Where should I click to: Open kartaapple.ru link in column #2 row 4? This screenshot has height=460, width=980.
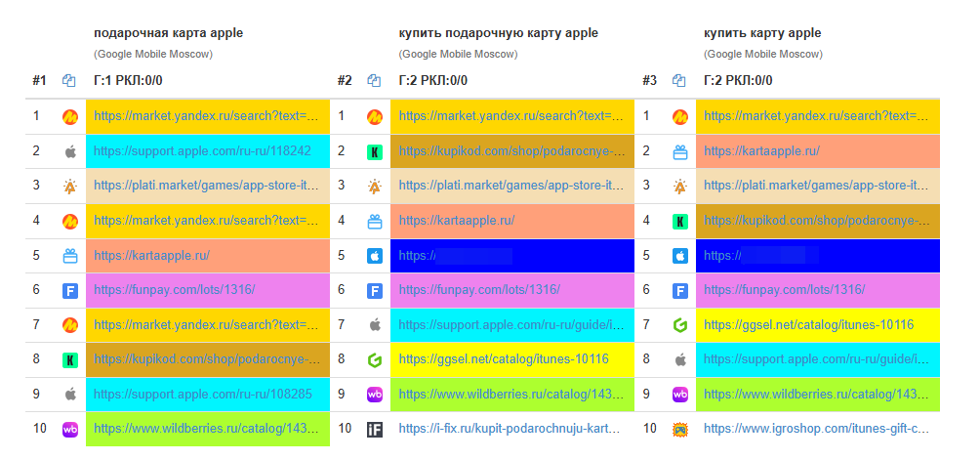[456, 220]
